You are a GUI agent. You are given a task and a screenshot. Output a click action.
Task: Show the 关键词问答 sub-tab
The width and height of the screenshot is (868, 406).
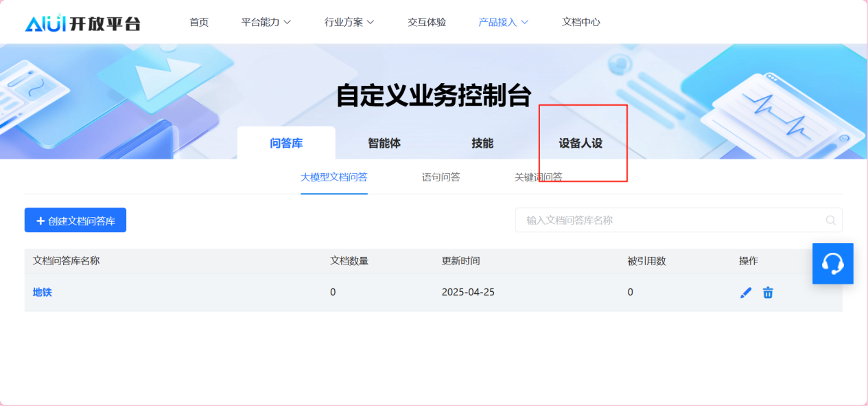pos(538,177)
